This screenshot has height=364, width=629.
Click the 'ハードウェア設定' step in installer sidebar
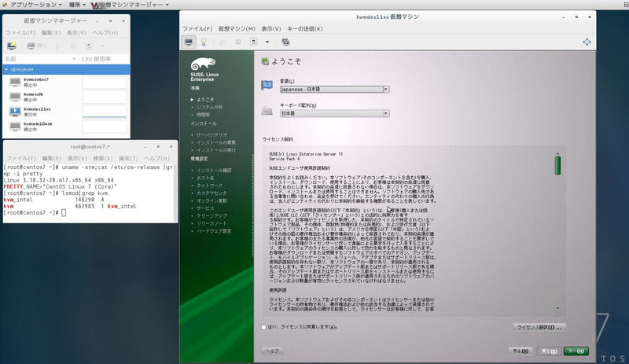point(214,231)
